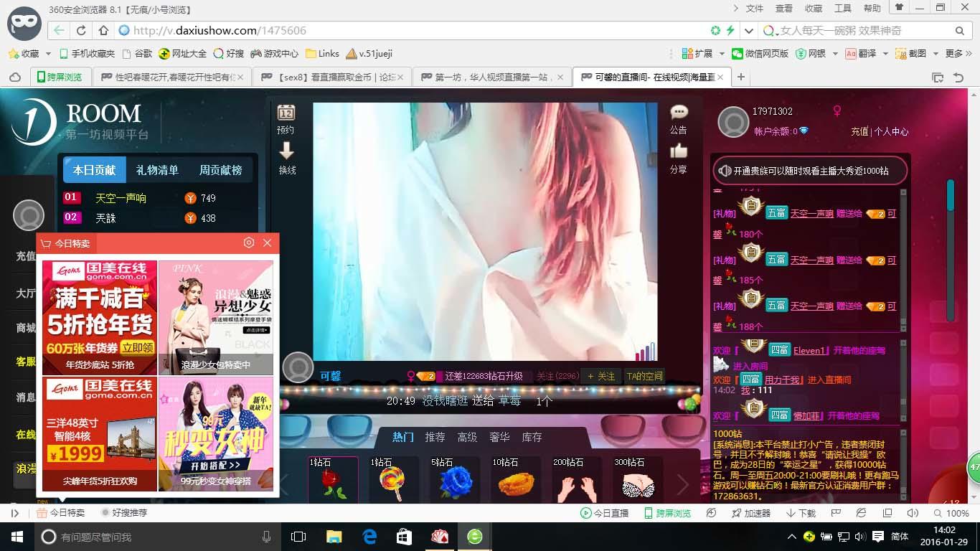Select the 200钻石 clapping hands gift
The image size is (980, 551).
(578, 479)
